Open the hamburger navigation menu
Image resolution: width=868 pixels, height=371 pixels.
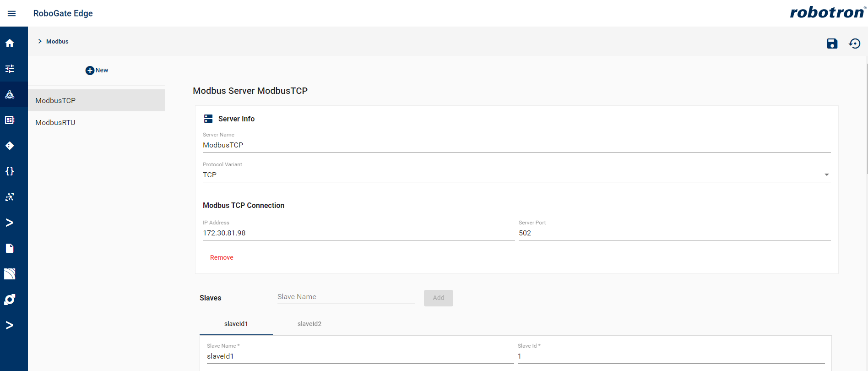pyautogui.click(x=12, y=14)
